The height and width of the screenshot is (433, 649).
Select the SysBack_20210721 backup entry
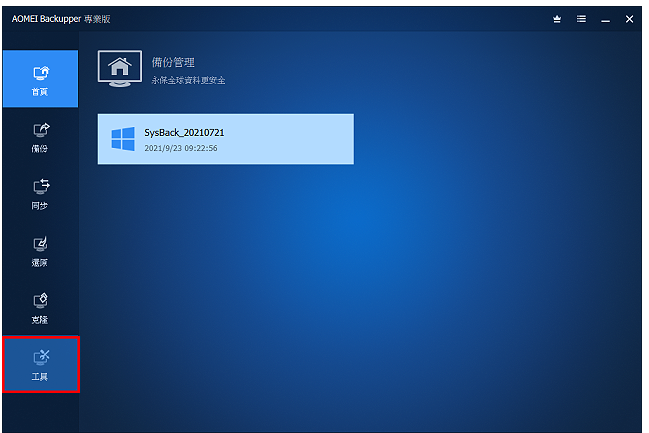tap(226, 139)
